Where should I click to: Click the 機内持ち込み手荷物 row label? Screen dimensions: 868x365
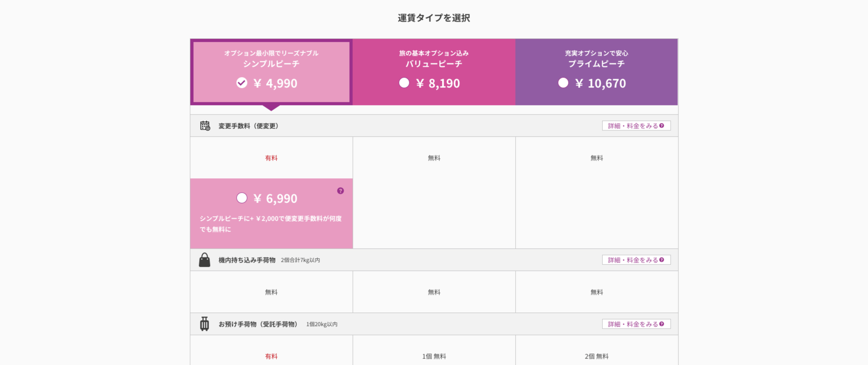[x=247, y=260]
